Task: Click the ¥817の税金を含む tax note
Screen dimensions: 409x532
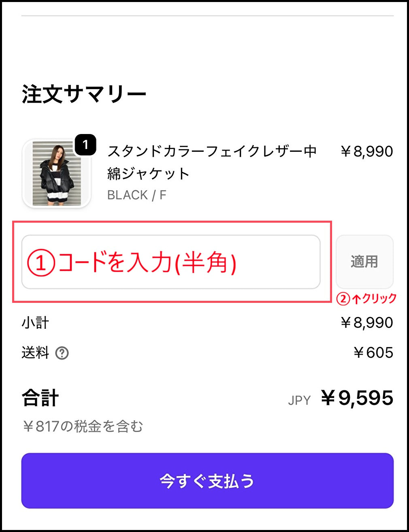Action: (83, 426)
